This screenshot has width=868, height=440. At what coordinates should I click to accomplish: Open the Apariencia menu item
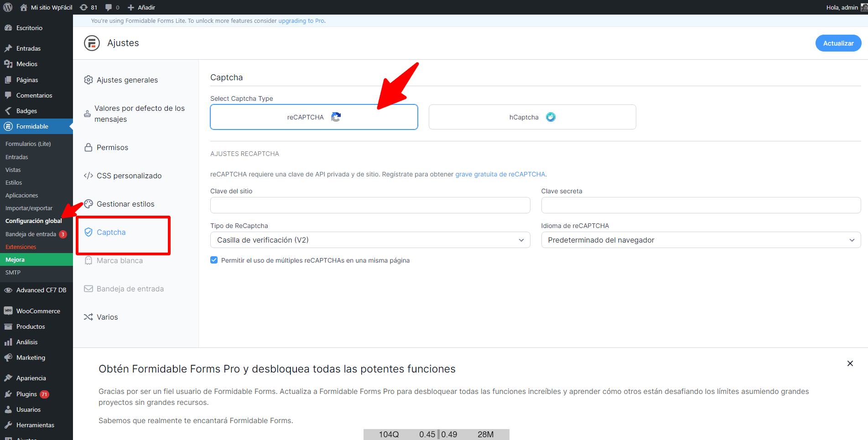pyautogui.click(x=36, y=378)
